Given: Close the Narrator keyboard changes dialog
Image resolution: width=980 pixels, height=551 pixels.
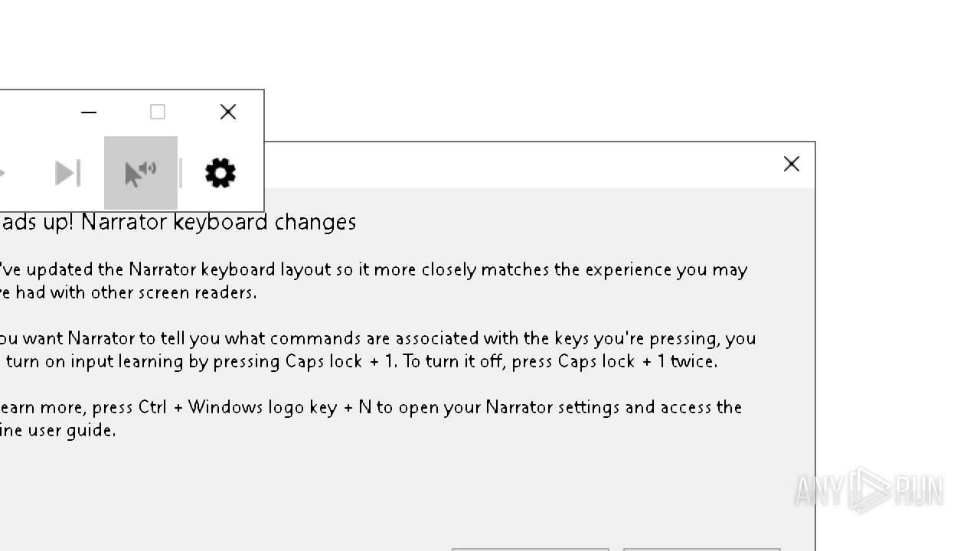Looking at the screenshot, I should tap(792, 164).
